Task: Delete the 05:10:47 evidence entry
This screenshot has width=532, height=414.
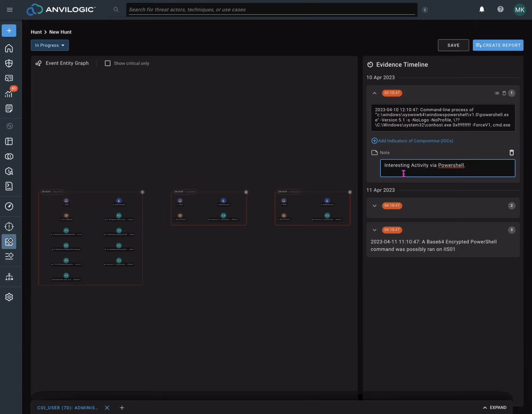Action: pos(504,93)
